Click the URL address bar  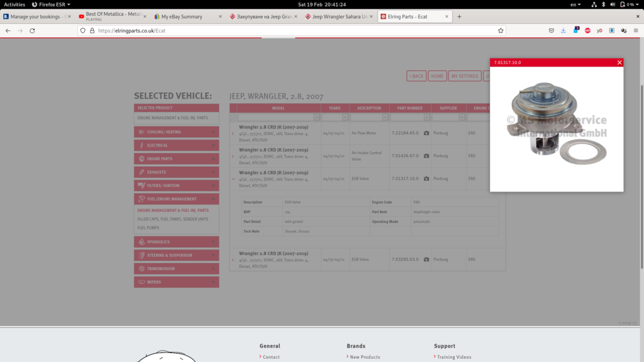pyautogui.click(x=292, y=30)
